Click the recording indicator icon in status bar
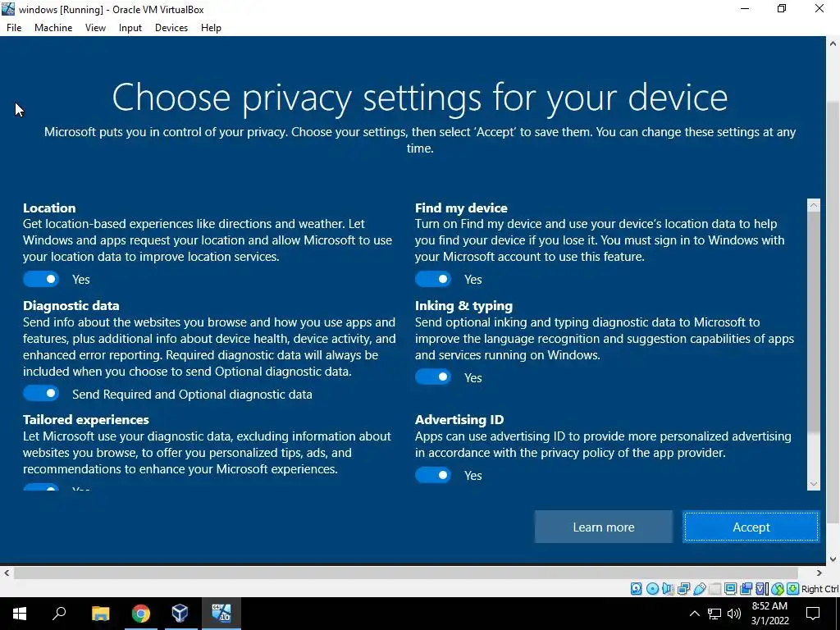Viewport: 840px width, 630px height. point(746,589)
